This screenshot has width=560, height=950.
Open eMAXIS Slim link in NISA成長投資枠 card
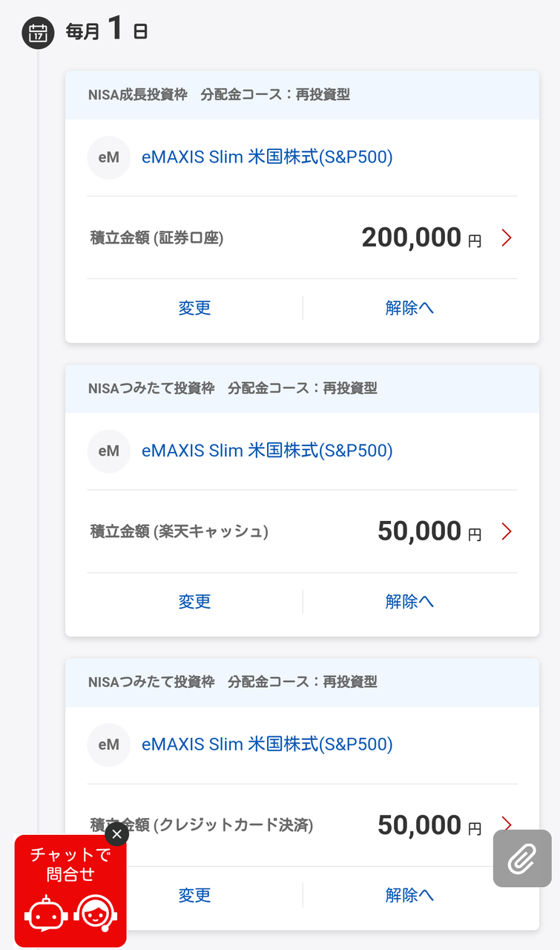(267, 157)
